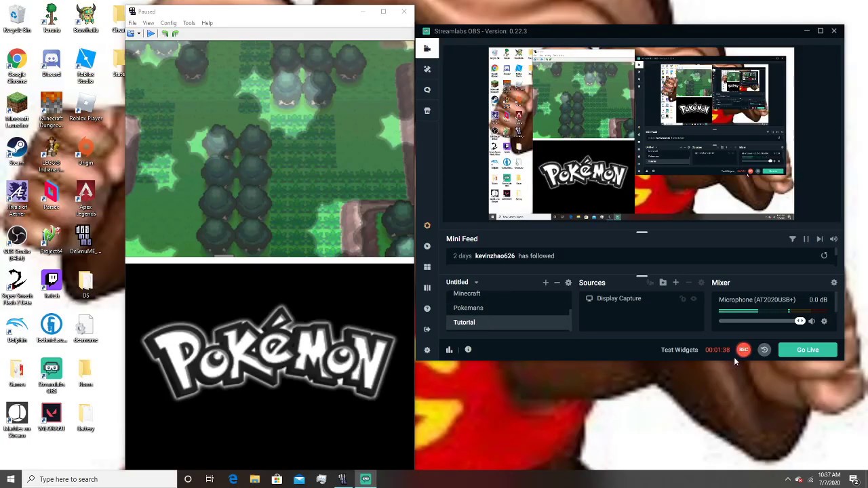This screenshot has height=488, width=868.
Task: Select the Twitch desktop shortcut
Action: 52,284
